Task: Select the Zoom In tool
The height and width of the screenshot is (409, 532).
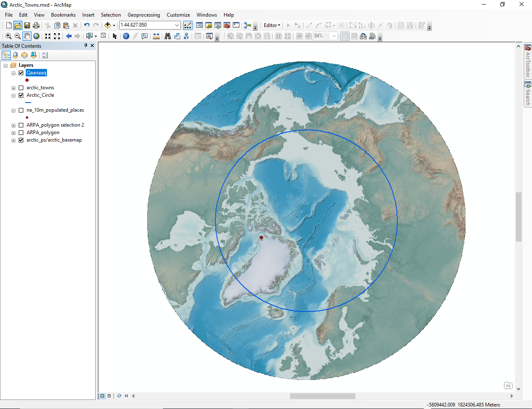Action: (8, 36)
